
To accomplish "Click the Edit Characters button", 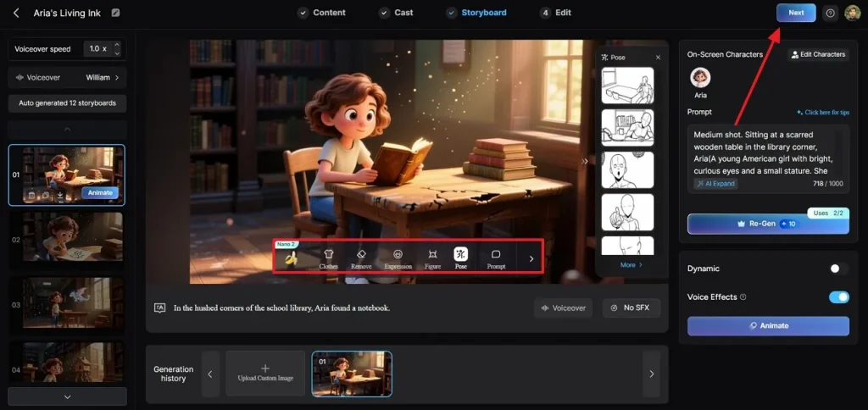I will pos(818,54).
